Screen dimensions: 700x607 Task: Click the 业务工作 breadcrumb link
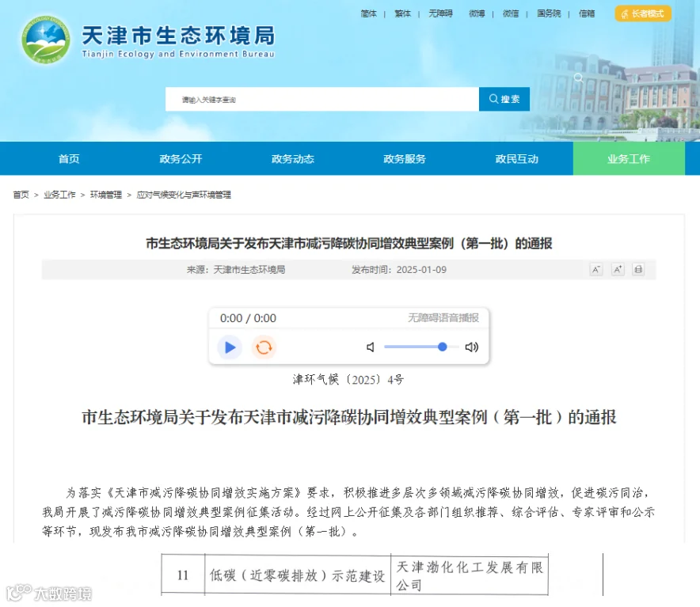point(59,195)
